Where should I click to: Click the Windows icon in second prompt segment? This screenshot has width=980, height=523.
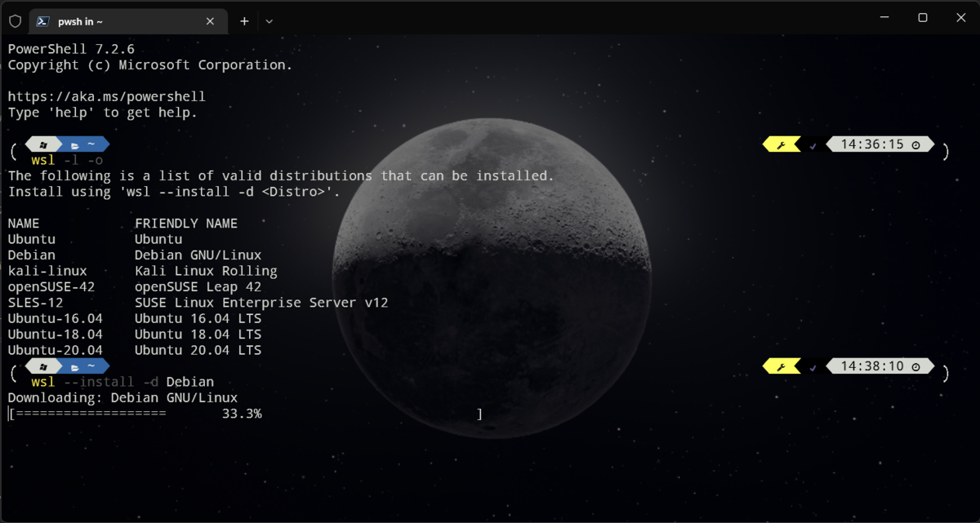pos(44,367)
